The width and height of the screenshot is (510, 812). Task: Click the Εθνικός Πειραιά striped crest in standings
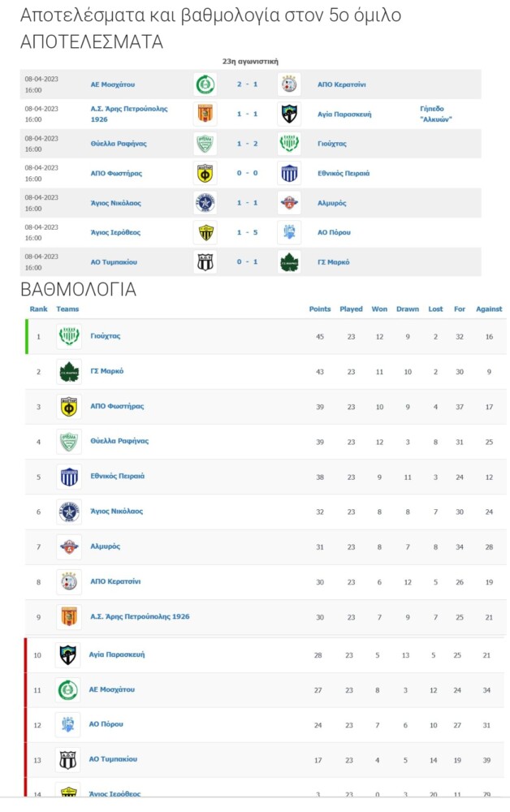(69, 477)
